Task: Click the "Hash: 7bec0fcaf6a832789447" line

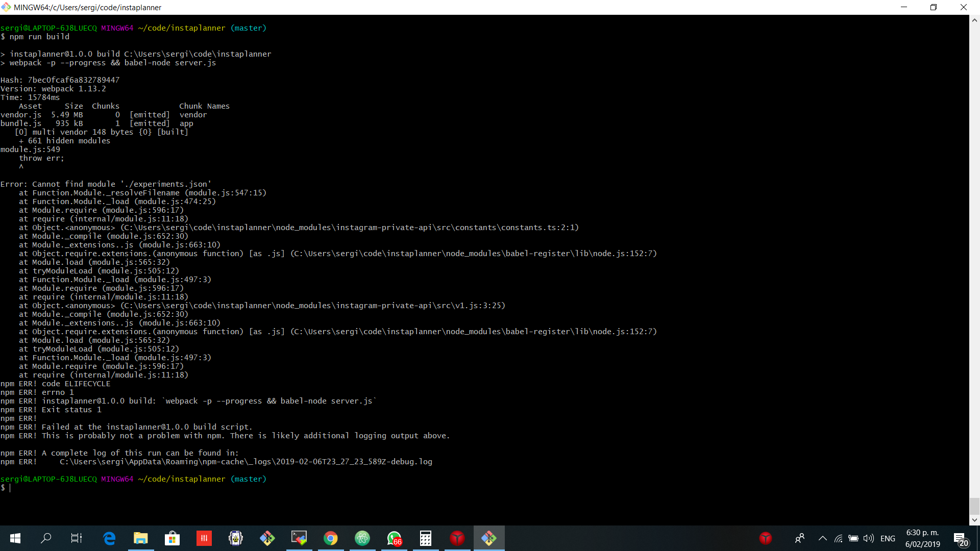Action: tap(60, 80)
